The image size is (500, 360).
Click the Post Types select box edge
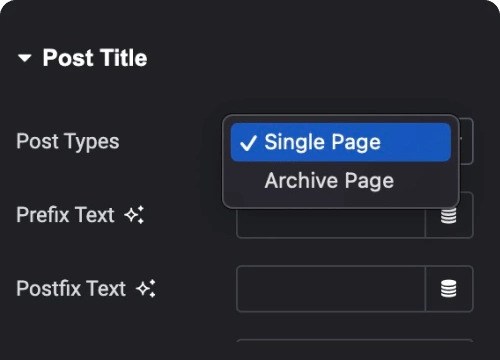coord(467,141)
